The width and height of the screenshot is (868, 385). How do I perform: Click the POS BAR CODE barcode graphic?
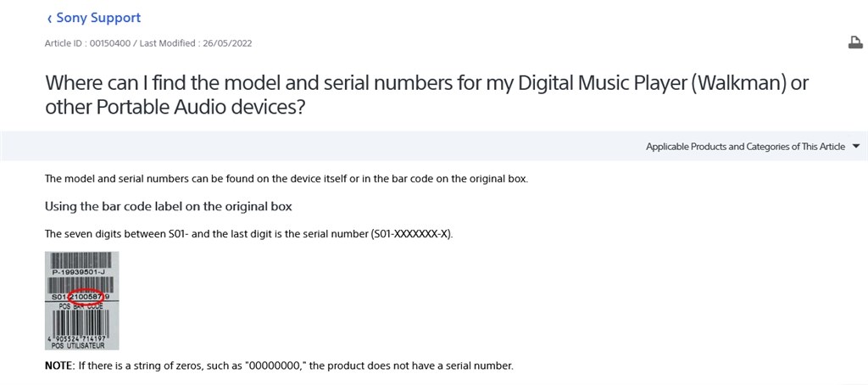coord(81,321)
